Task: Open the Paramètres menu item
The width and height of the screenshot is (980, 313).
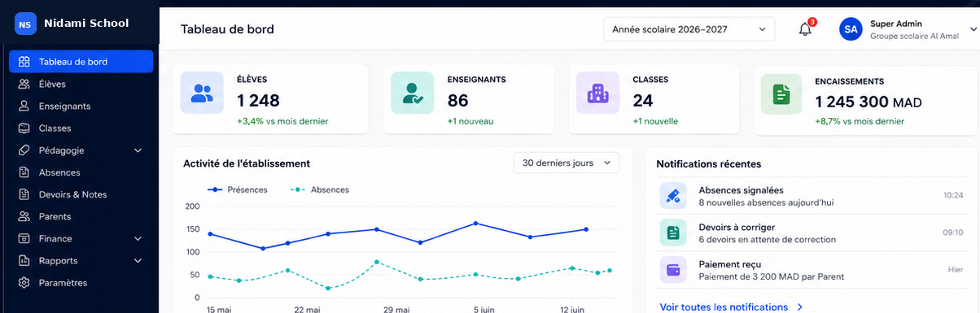Action: coord(81,283)
